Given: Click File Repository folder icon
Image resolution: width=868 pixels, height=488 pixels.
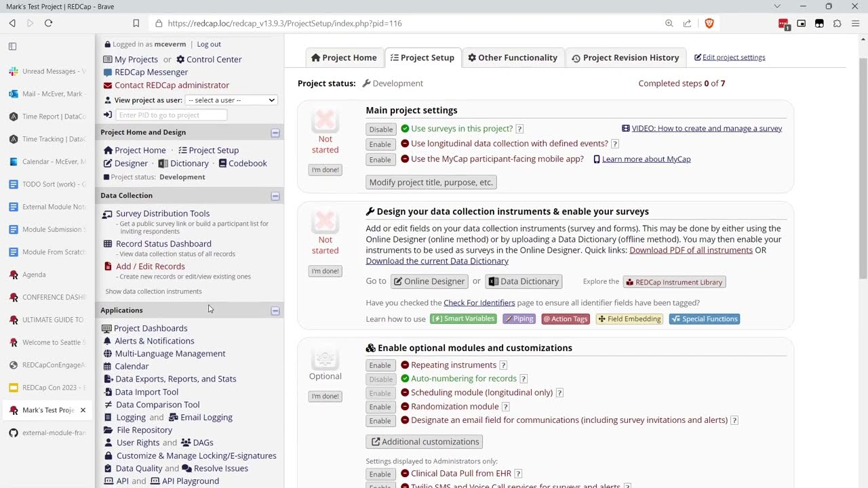Looking at the screenshot, I should coord(108,430).
